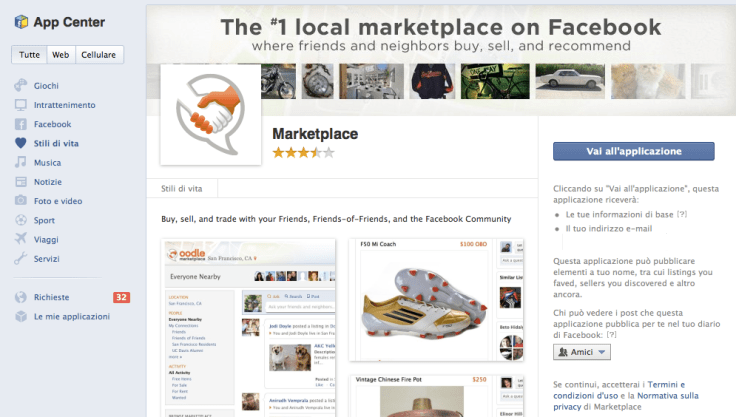Screen dimensions: 736x417
Task: Click the question mark beside informazioni di base
Action: point(682,214)
